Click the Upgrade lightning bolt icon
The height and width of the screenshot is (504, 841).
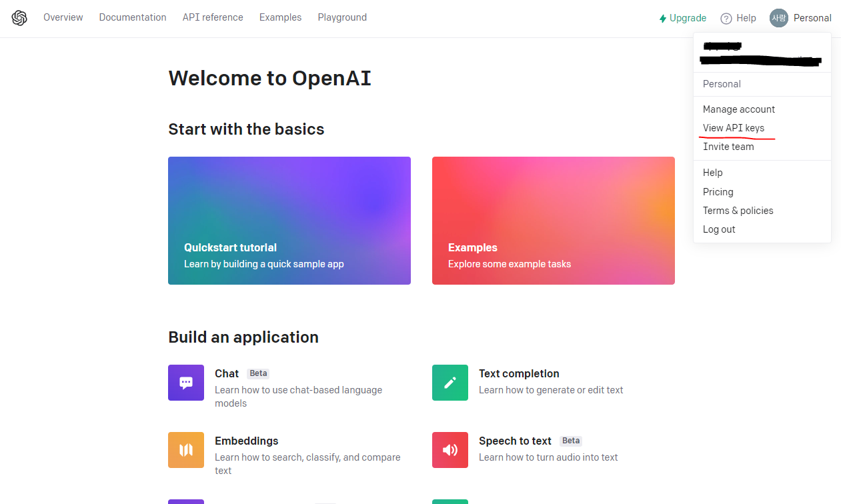tap(663, 19)
